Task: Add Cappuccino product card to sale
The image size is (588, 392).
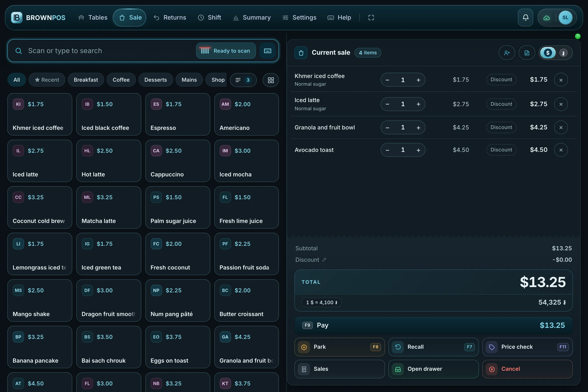Action: 177,161
